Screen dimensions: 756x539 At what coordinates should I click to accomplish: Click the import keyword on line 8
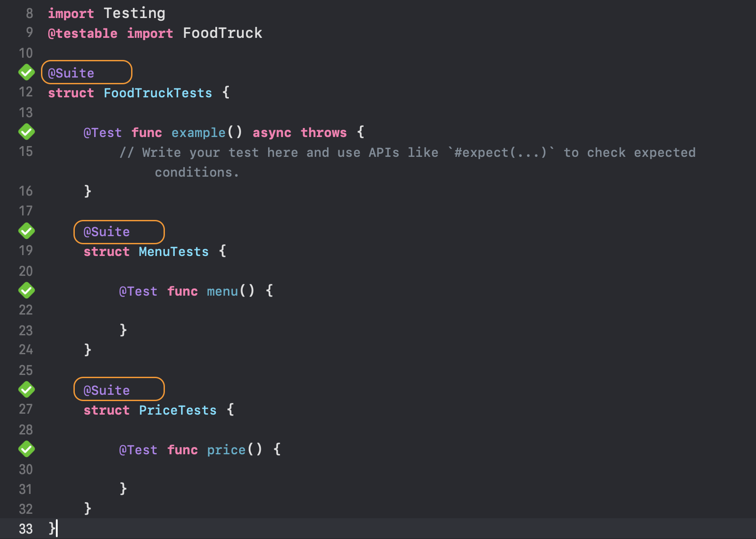tap(71, 14)
